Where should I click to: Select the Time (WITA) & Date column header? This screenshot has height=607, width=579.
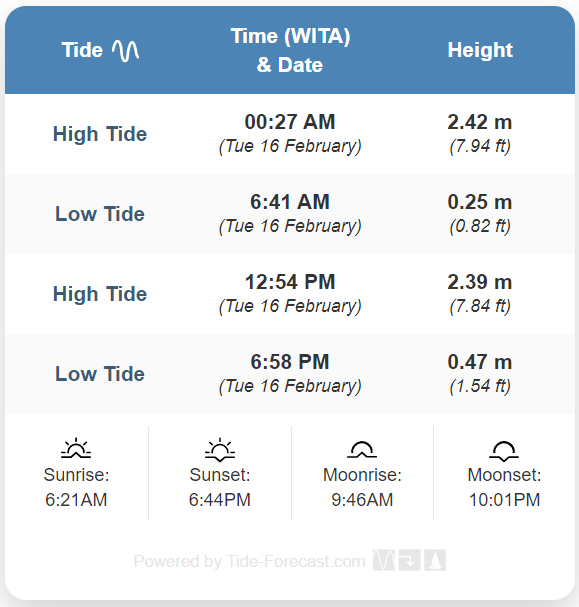tap(290, 50)
